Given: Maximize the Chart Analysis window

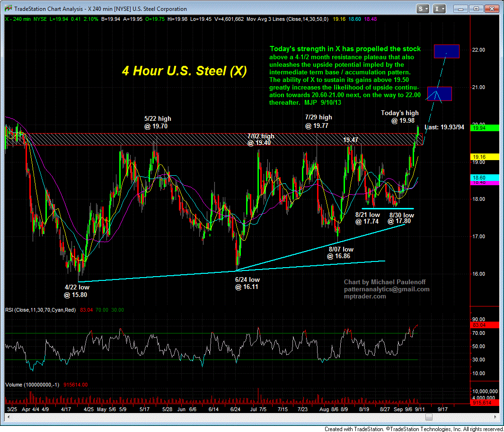Looking at the screenshot, I should tap(476, 9).
